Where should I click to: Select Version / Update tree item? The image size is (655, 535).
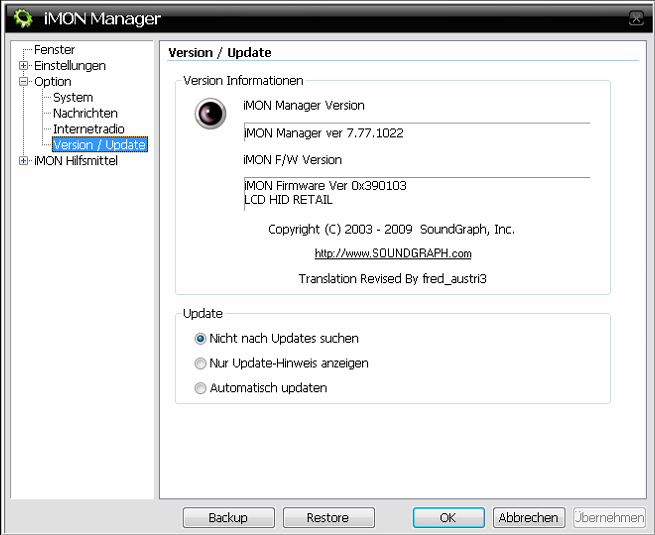tap(99, 145)
